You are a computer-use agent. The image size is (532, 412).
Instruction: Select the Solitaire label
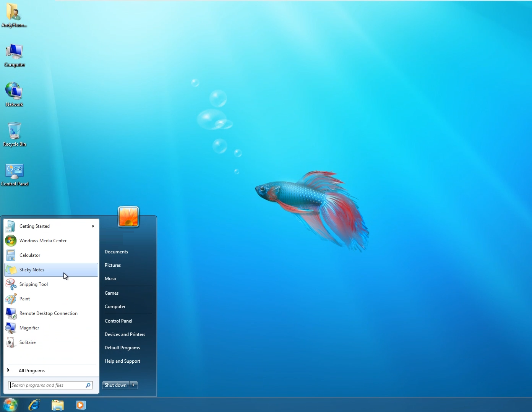click(x=28, y=342)
